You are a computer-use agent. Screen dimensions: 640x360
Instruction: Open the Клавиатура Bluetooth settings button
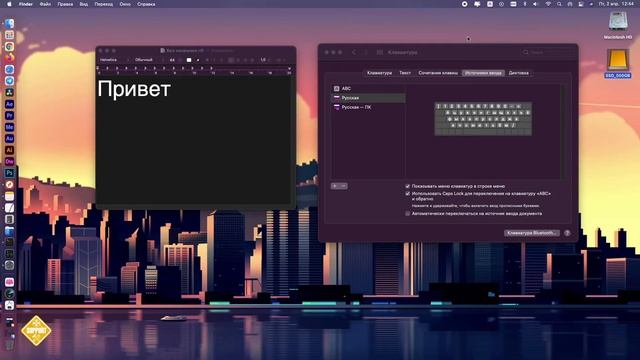point(531,233)
